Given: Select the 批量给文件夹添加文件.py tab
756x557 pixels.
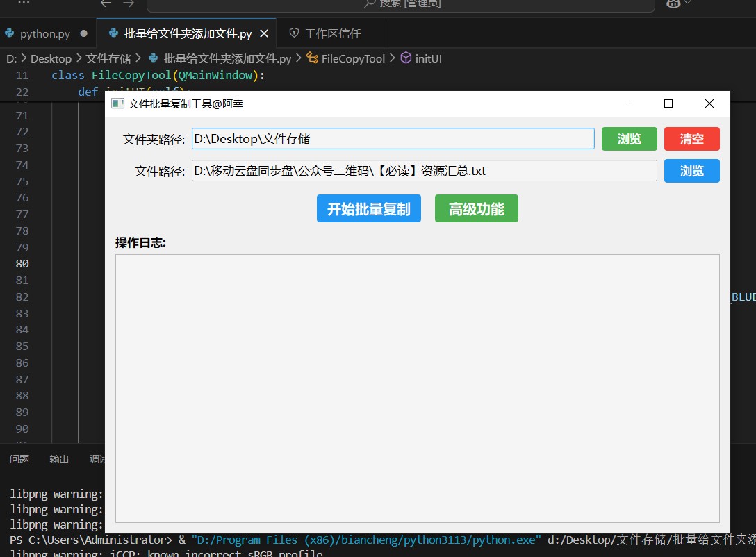Looking at the screenshot, I should pos(188,34).
